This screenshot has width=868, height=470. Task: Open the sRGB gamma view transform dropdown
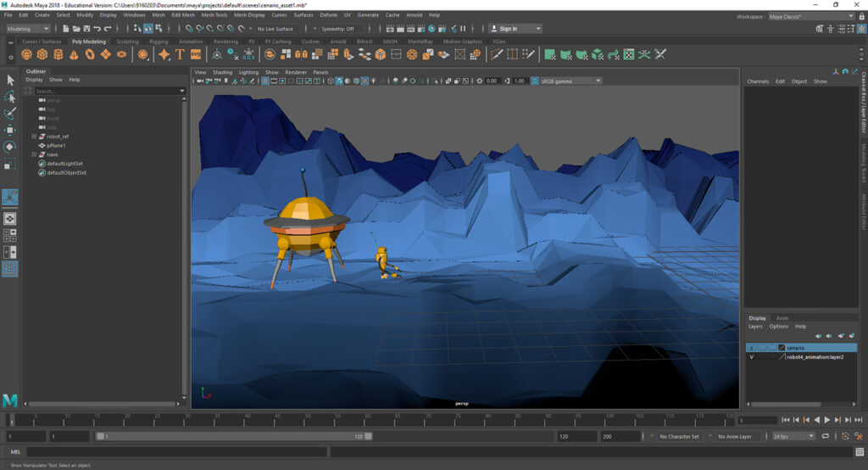[x=568, y=81]
